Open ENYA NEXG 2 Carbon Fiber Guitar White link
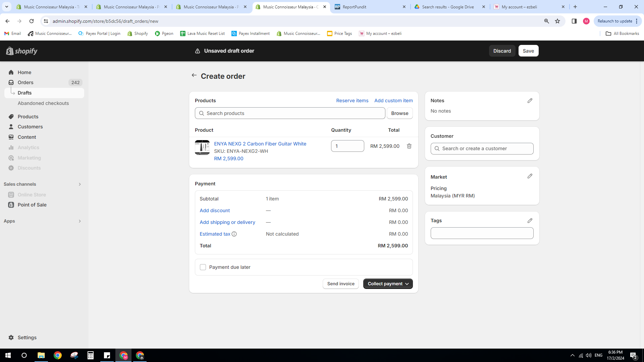This screenshot has width=644, height=362. [260, 144]
